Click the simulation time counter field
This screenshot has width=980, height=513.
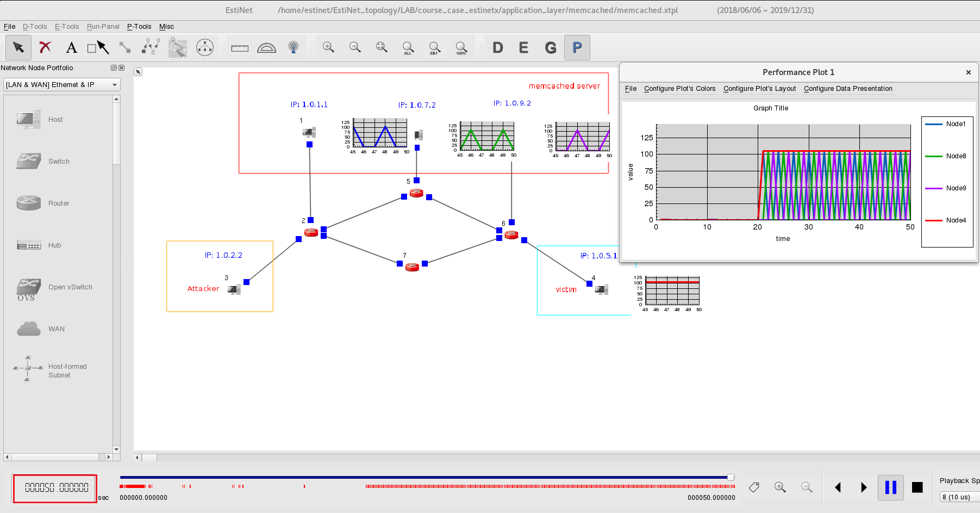pyautogui.click(x=55, y=488)
